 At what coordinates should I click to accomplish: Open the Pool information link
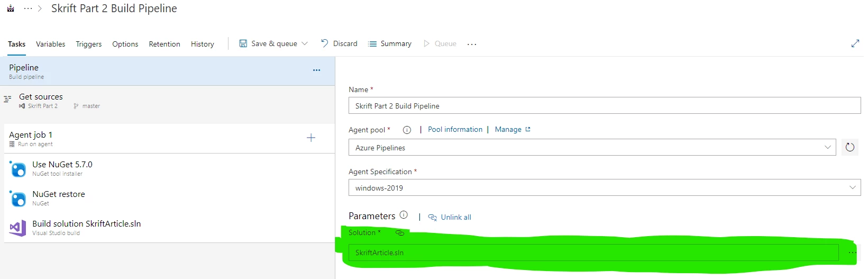[x=455, y=129]
